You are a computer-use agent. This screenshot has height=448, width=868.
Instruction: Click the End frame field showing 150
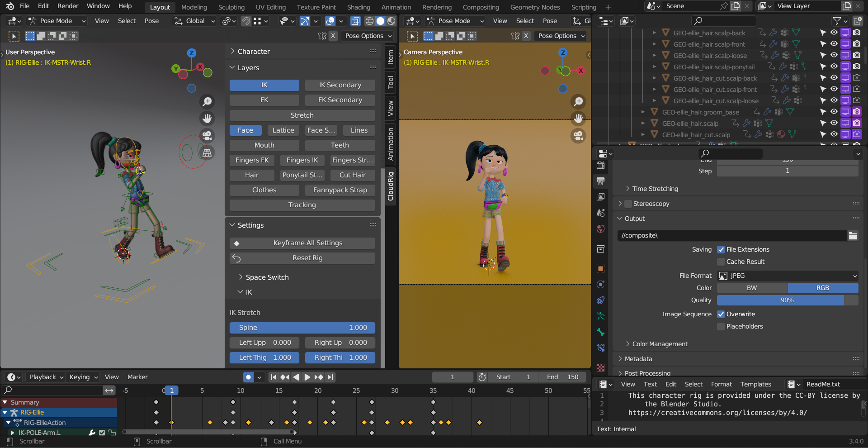pyautogui.click(x=562, y=377)
